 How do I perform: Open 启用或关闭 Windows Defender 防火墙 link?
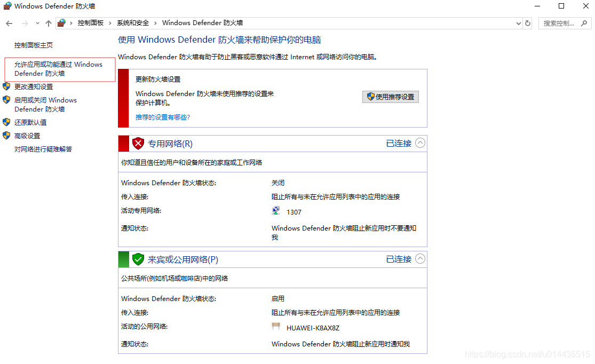pos(45,105)
